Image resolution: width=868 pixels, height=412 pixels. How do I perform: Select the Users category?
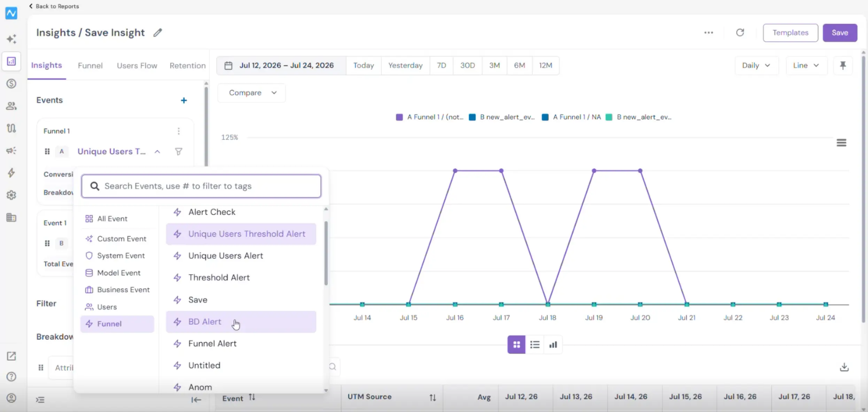coord(117,307)
